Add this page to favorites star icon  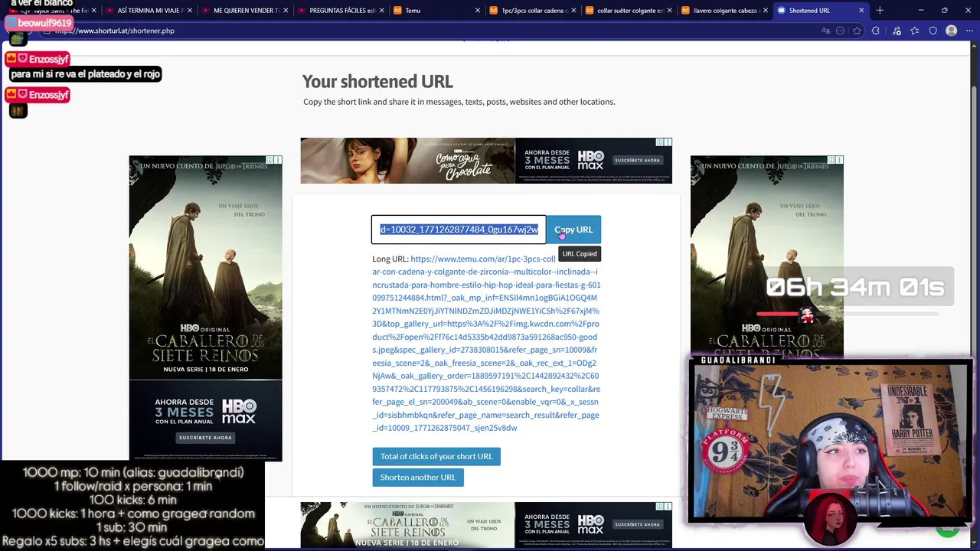857,31
